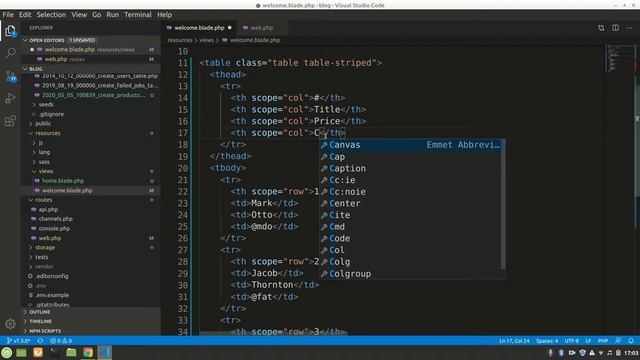
Task: Change encoding via UTF-8 status entry
Action: 571,341
